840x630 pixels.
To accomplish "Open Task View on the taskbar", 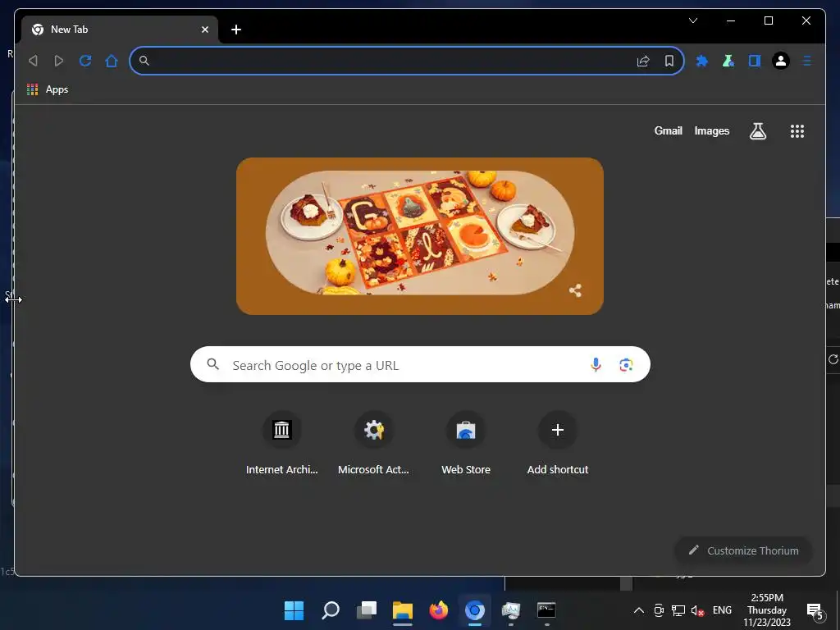I will point(367,609).
